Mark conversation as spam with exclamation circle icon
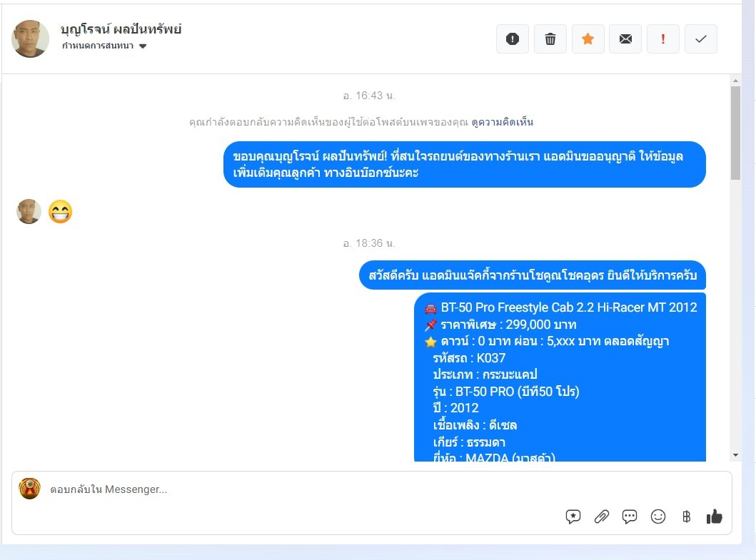Viewport: 756px width, 560px height. tap(512, 39)
